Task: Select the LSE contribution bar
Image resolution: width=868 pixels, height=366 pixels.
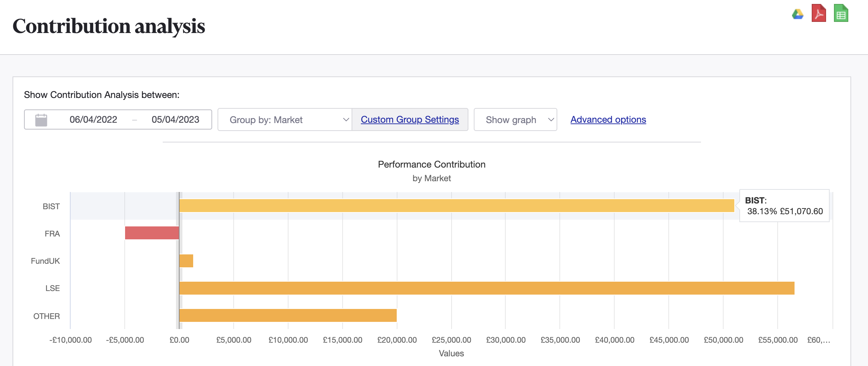Action: coord(486,288)
